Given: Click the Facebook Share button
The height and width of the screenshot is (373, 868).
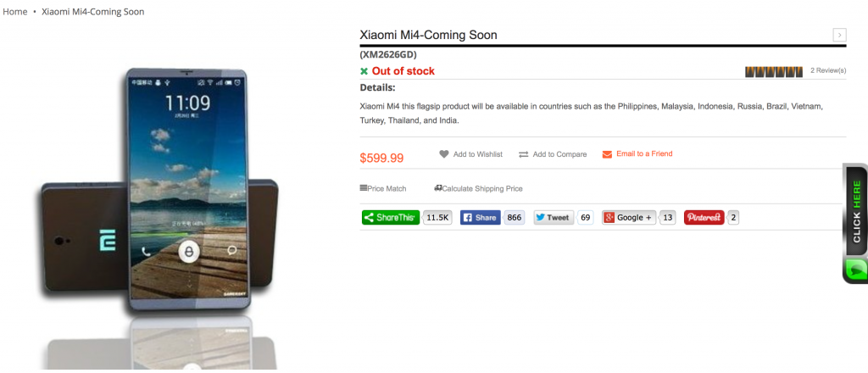Looking at the screenshot, I should pos(480,218).
